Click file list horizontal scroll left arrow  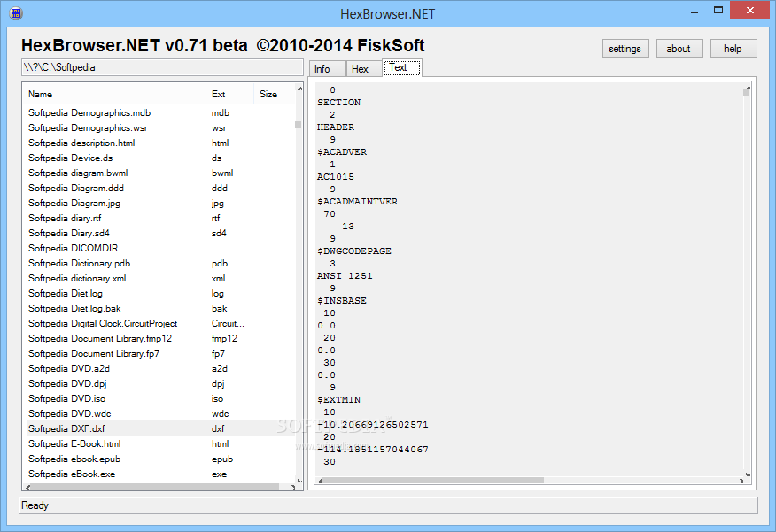tap(27, 487)
